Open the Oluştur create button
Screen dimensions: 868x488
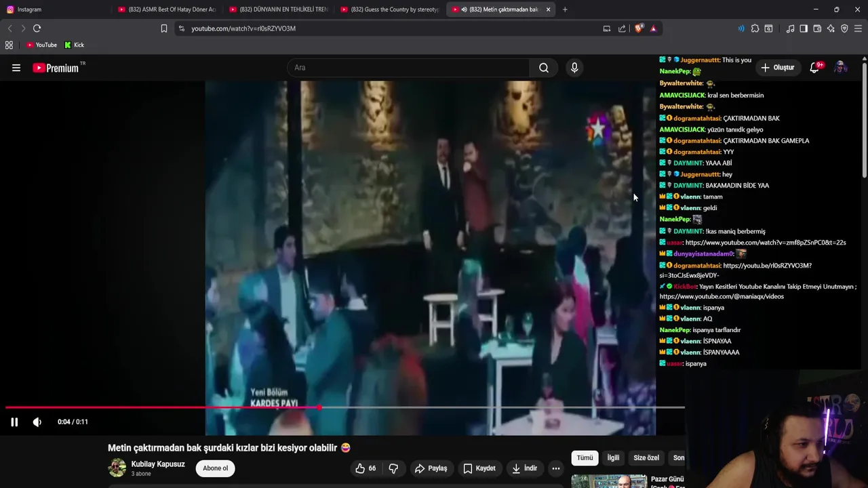tap(777, 68)
